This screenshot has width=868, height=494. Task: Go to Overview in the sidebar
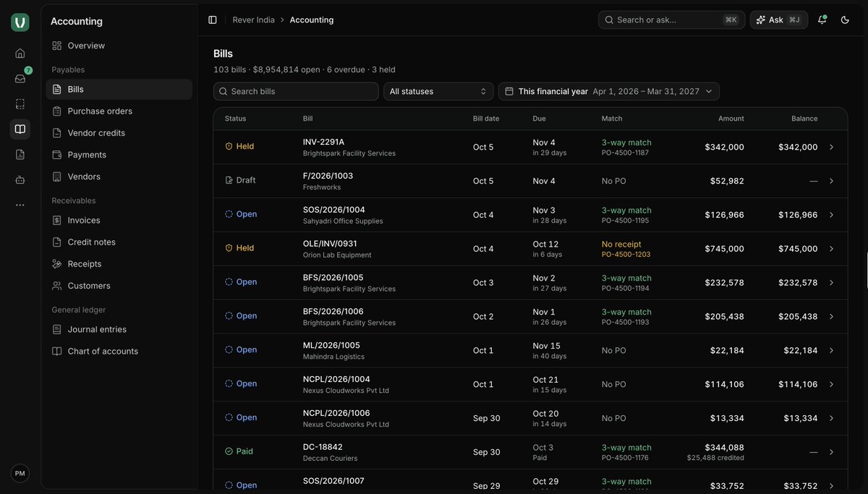119,46
